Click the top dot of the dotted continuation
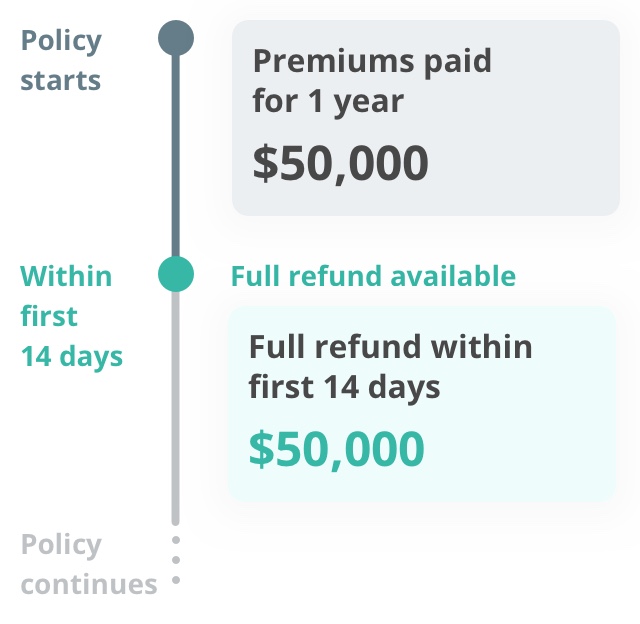Viewport: 640px width, 624px height. point(176,540)
